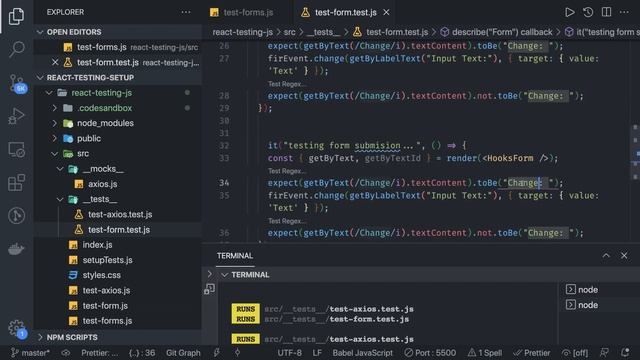The image size is (640, 360).
Task: Expand the NPM Scripts section
Action: (118, 338)
